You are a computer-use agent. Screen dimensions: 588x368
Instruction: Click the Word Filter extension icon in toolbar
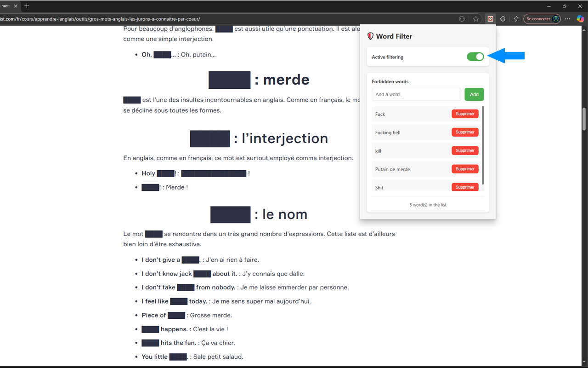pyautogui.click(x=490, y=19)
